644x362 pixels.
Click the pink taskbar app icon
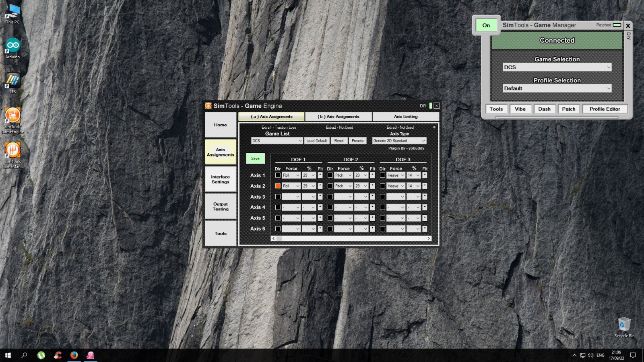(x=91, y=355)
